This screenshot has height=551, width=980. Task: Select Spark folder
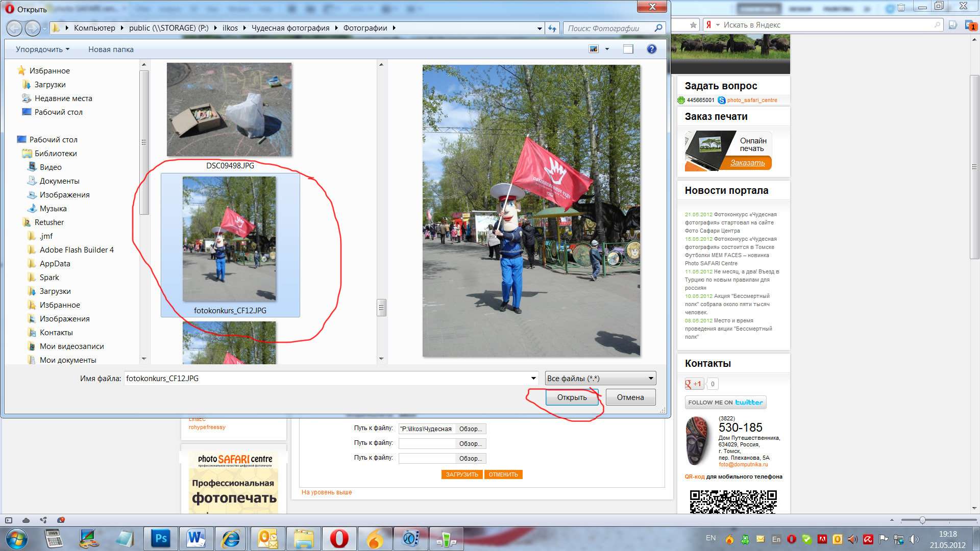(x=49, y=278)
